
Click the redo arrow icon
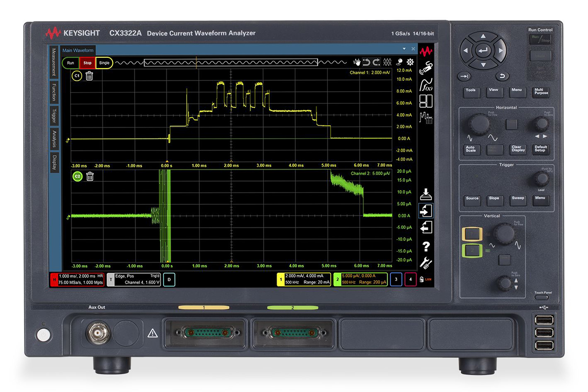pyautogui.click(x=375, y=62)
